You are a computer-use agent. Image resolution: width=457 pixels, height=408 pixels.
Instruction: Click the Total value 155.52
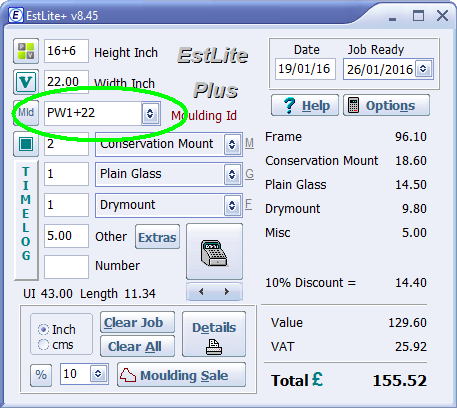click(399, 381)
